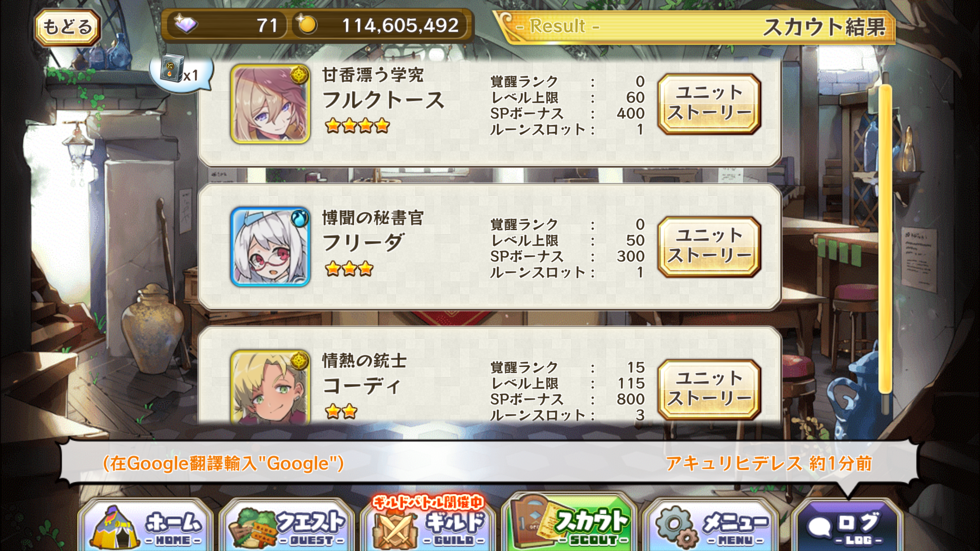Tap the ギルドバトル開催中 banner label

(428, 502)
